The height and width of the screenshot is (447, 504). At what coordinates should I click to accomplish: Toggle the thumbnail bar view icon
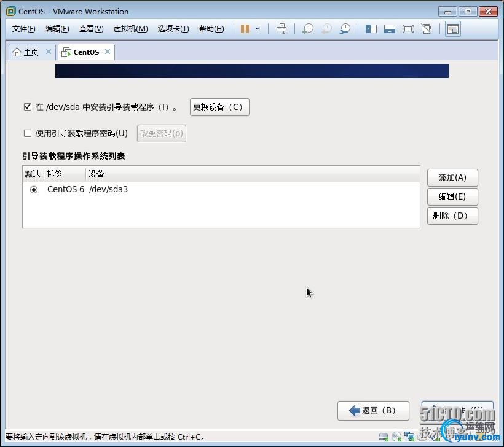click(390, 29)
